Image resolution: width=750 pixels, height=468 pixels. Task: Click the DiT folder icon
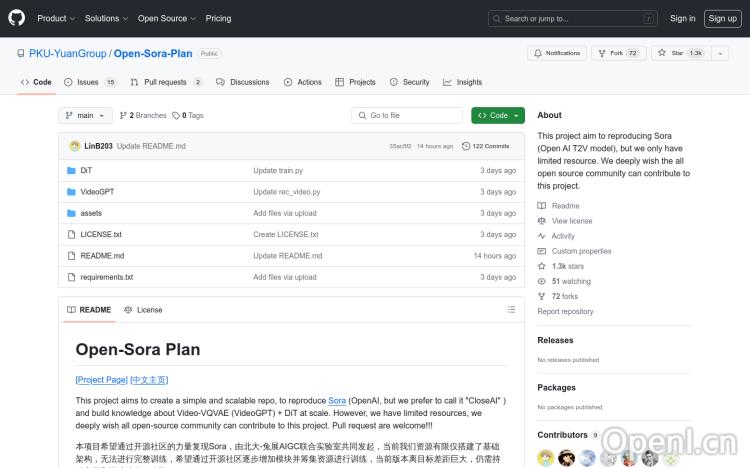(71, 170)
